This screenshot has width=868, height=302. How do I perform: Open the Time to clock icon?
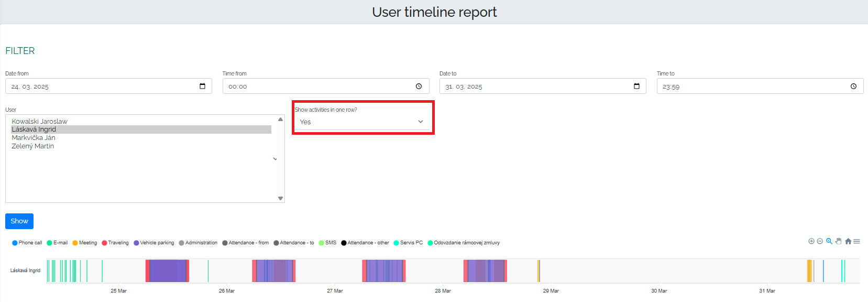coord(853,86)
